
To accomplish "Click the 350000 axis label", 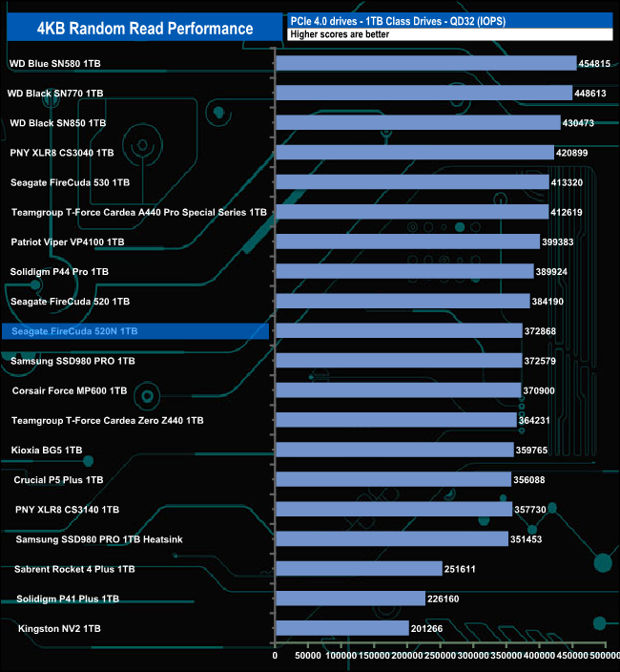I will pos(506,655).
